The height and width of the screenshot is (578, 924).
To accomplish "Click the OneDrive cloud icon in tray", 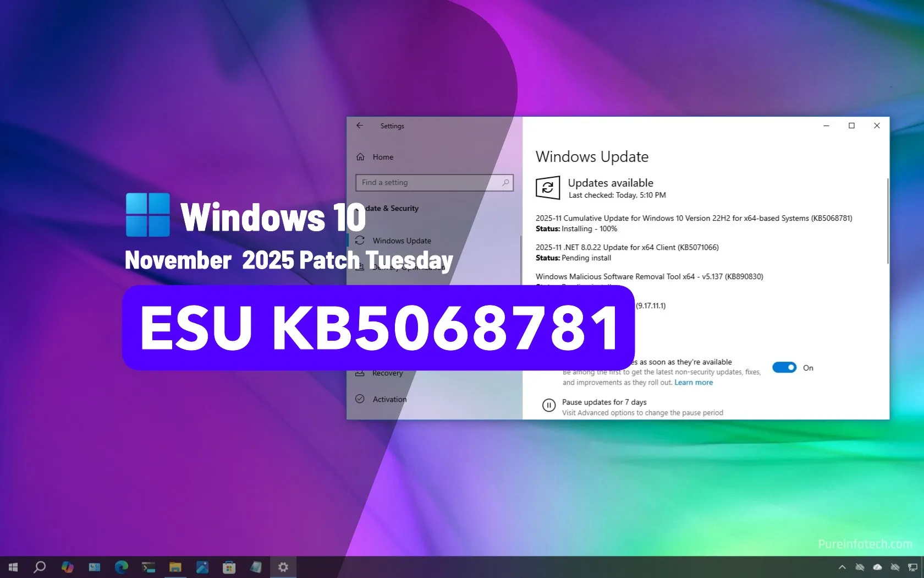I will coord(877,567).
